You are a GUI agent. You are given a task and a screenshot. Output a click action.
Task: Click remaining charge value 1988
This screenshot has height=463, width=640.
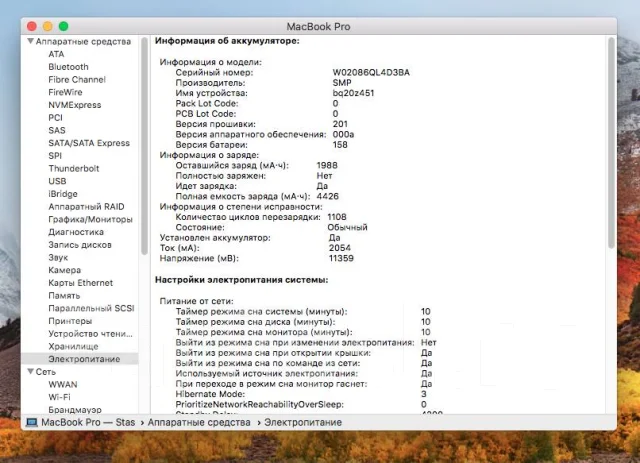(327, 165)
